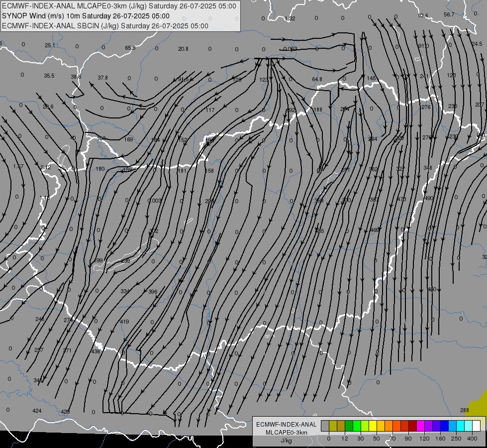
Task: Select the legend label MLCAPE0-3km
Action: pyautogui.click(x=286, y=433)
